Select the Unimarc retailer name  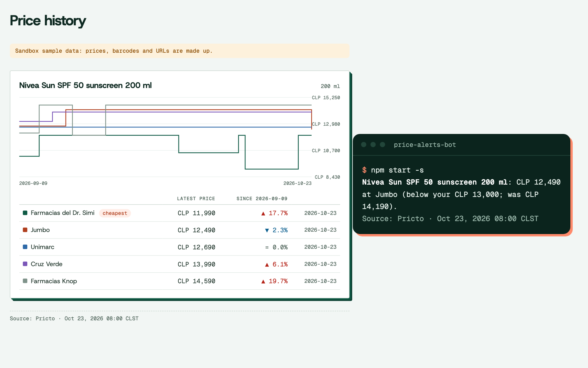[x=43, y=247]
